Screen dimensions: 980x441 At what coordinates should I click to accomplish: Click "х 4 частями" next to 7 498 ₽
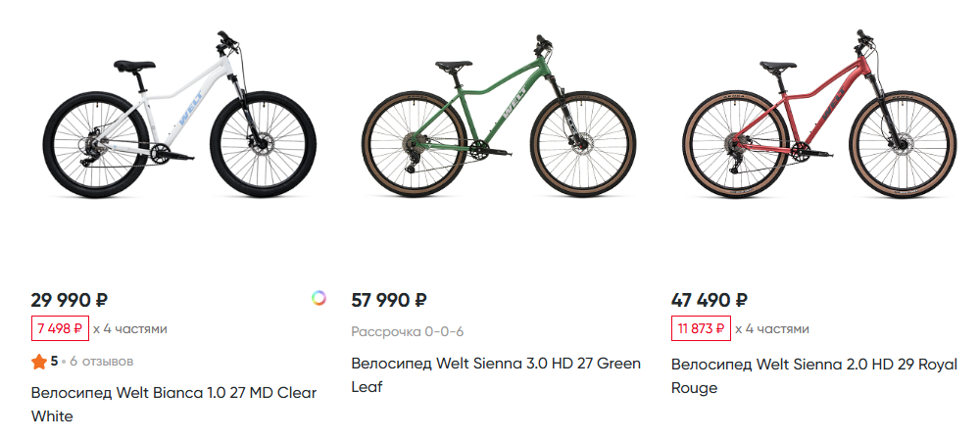click(x=130, y=328)
